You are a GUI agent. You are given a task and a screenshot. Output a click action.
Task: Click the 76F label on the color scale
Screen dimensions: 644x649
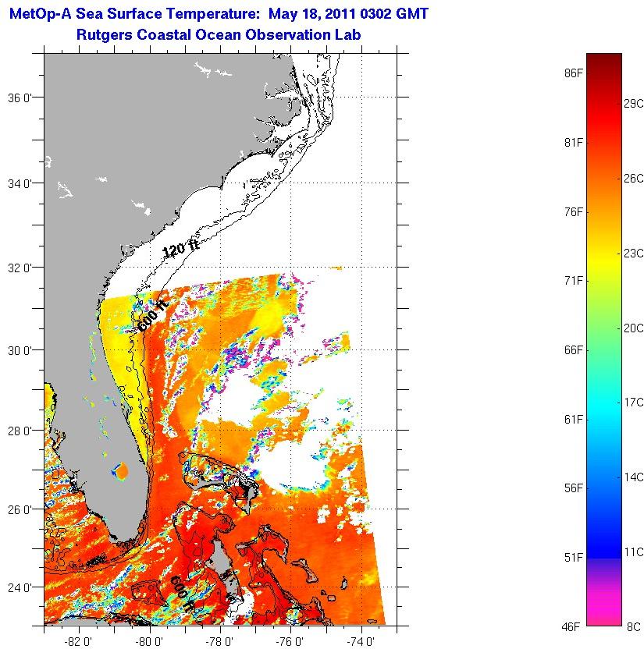click(574, 212)
